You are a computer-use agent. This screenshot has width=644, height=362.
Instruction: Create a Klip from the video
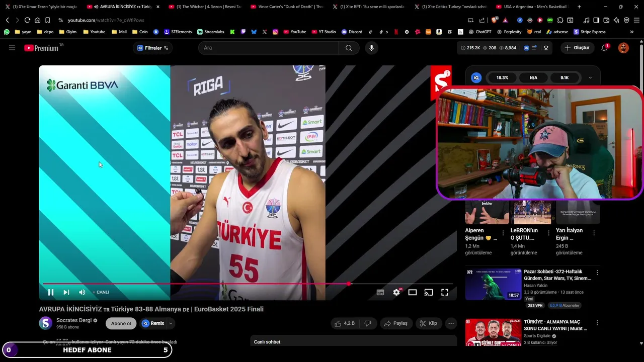click(x=429, y=323)
